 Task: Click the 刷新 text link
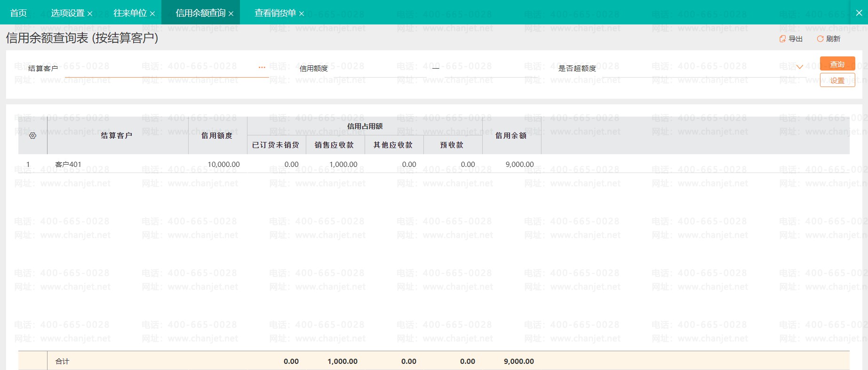coord(833,39)
